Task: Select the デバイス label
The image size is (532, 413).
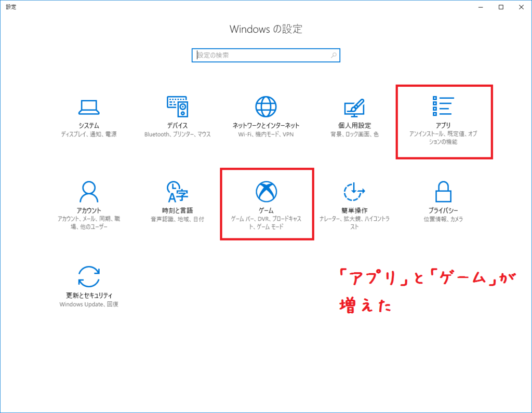Action: [178, 126]
